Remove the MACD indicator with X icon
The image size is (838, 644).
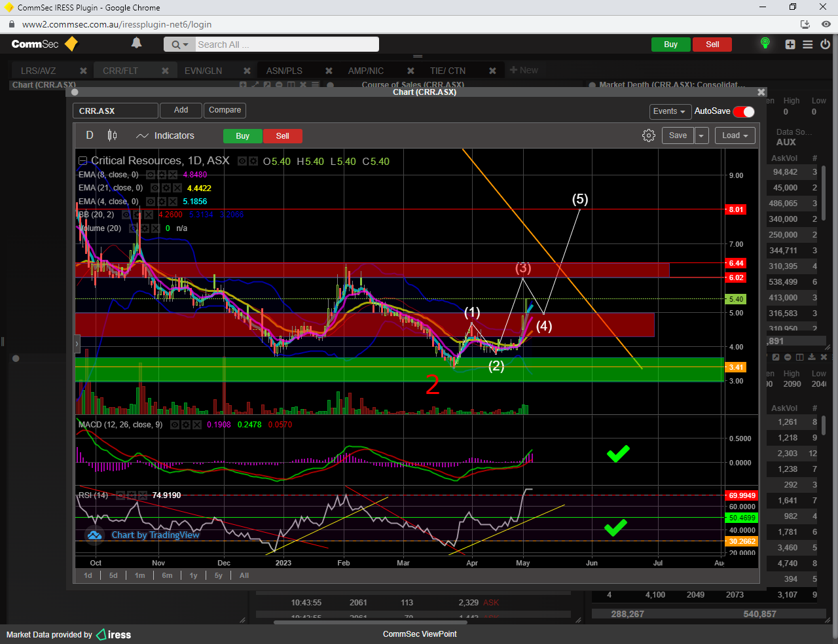[x=196, y=425]
